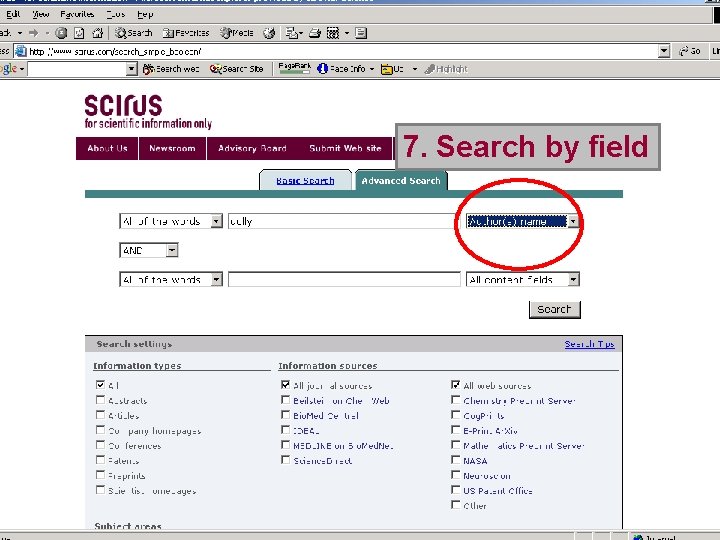Viewport: 720px width, 540px height.
Task: Click the Print toolbar icon
Action: (315, 33)
